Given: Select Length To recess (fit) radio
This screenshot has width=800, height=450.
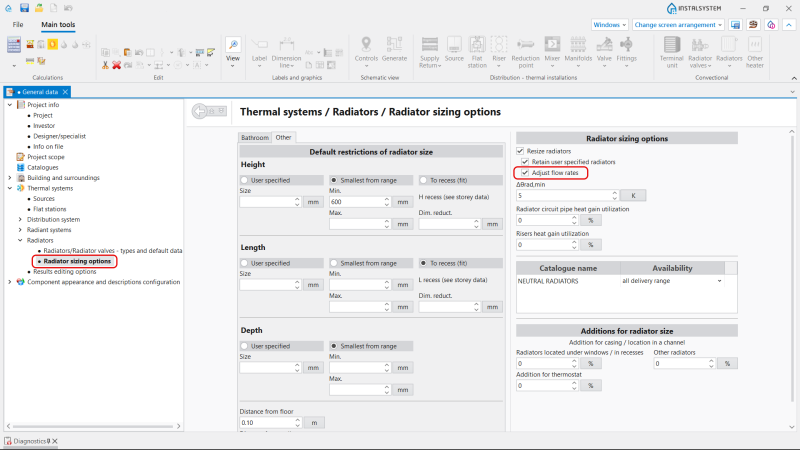Looking at the screenshot, I should (x=423, y=263).
